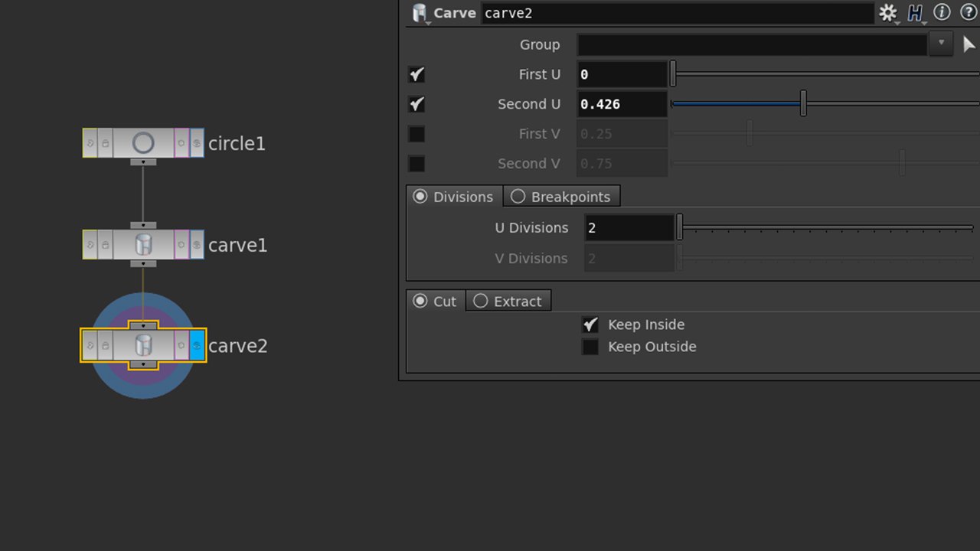Click the First U parameter label
This screenshot has width=980, height=551.
[x=539, y=74]
